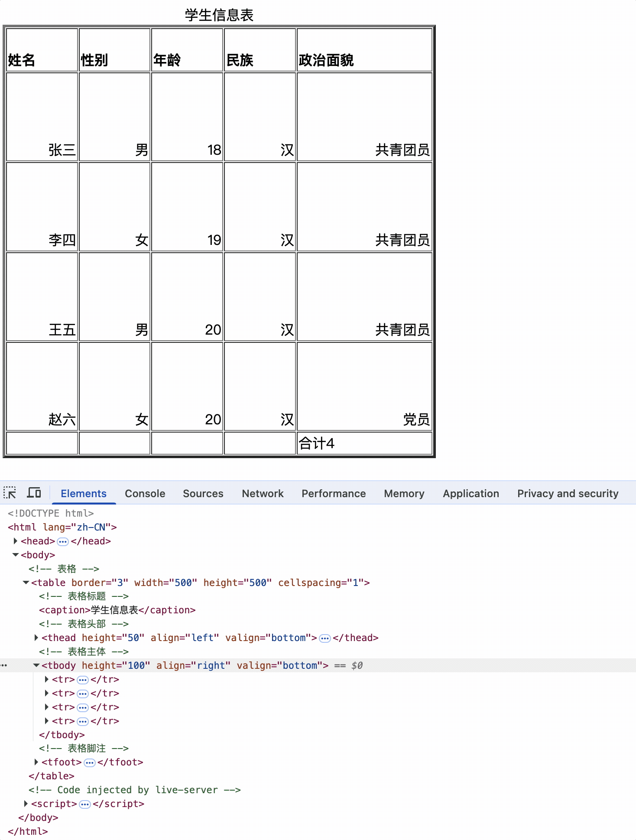Click the age value 19 cell
This screenshot has width=636, height=840.
pyautogui.click(x=187, y=207)
